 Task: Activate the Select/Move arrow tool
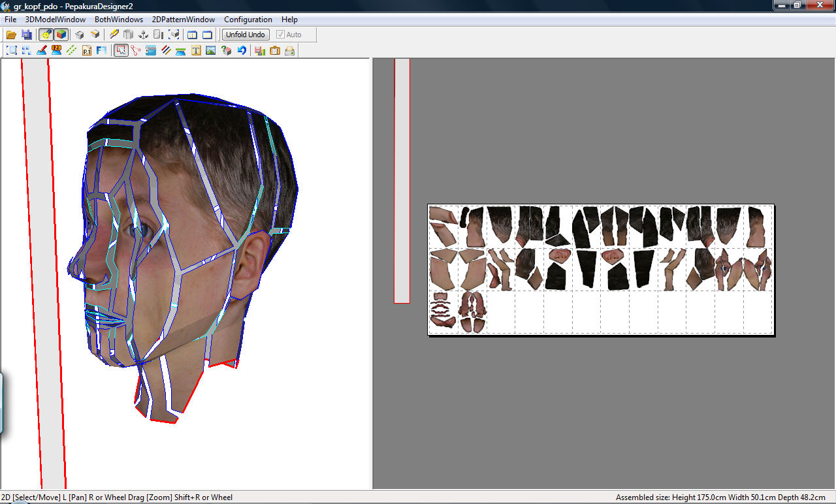121,50
